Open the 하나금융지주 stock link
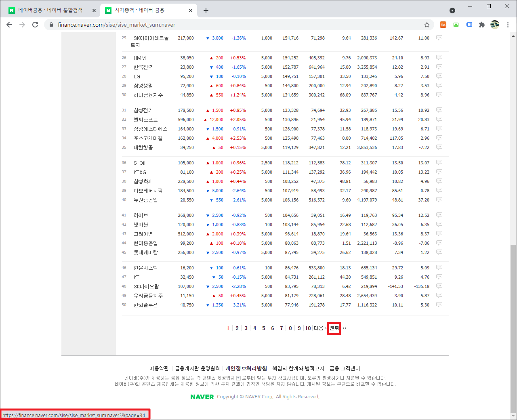Viewport: 517px width, 420px height. [148, 95]
